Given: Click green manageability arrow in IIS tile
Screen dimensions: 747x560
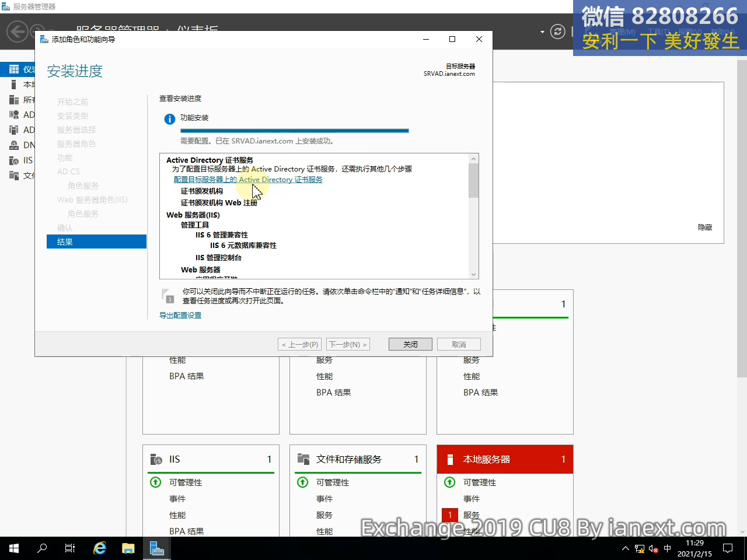Looking at the screenshot, I should point(156,482).
